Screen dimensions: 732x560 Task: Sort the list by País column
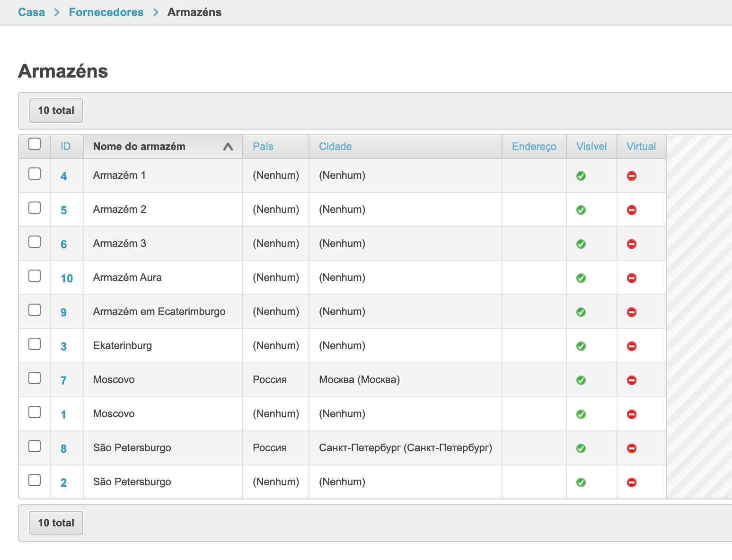(263, 147)
